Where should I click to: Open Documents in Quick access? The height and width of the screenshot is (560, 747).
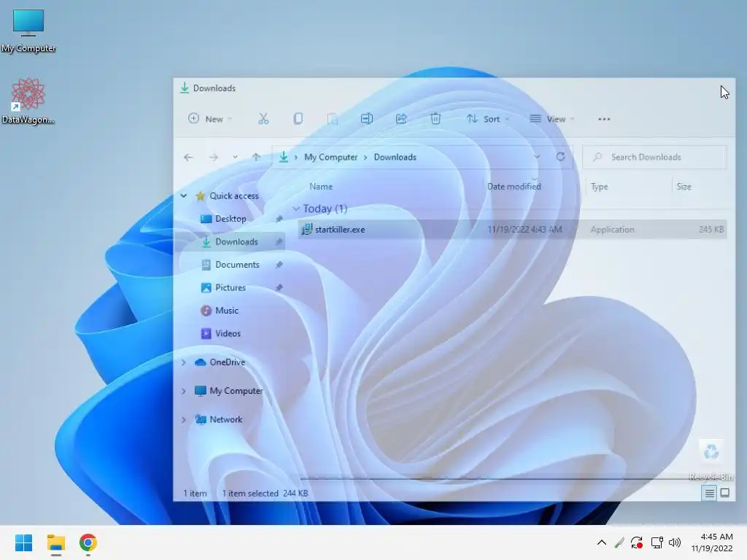point(237,264)
